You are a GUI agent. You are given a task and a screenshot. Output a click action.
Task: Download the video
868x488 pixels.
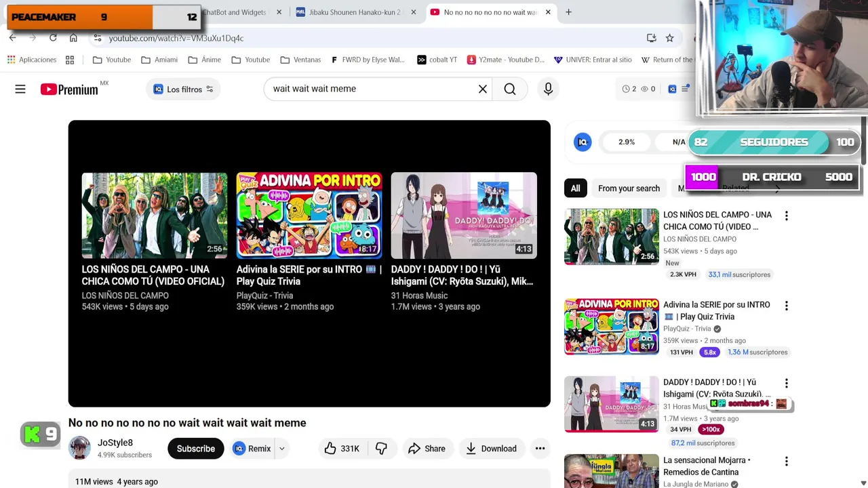coord(491,449)
